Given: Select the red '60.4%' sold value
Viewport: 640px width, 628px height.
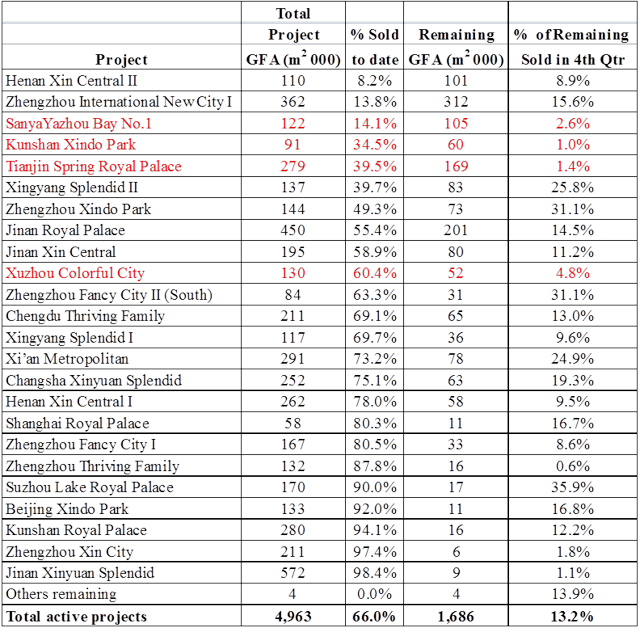Looking at the screenshot, I should (x=375, y=273).
